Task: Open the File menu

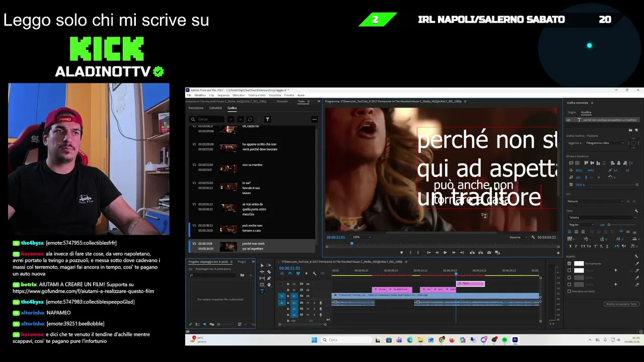Action: point(189,95)
